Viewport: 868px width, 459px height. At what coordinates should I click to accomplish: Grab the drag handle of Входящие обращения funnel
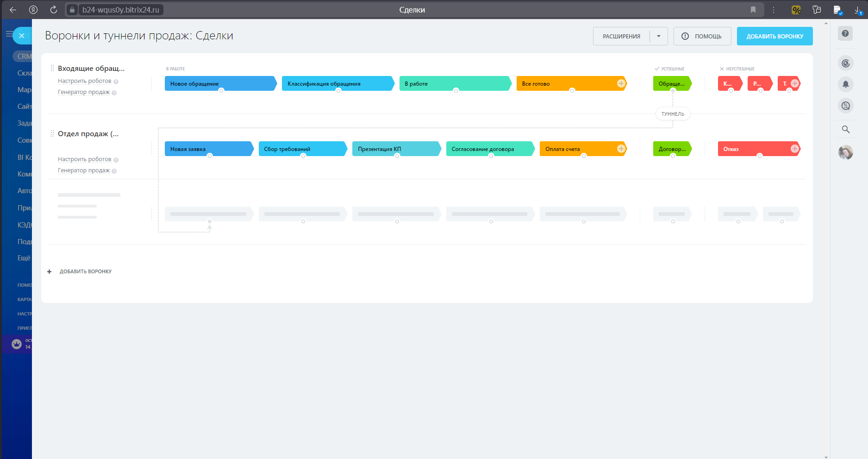point(52,68)
